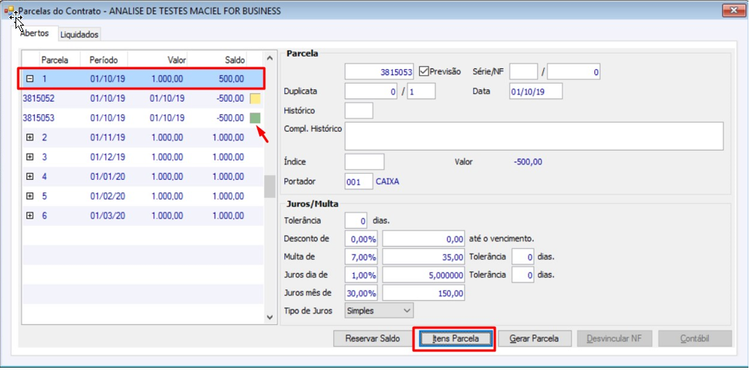Image resolution: width=750 pixels, height=370 pixels.
Task: Click the Série field
Action: pos(523,72)
